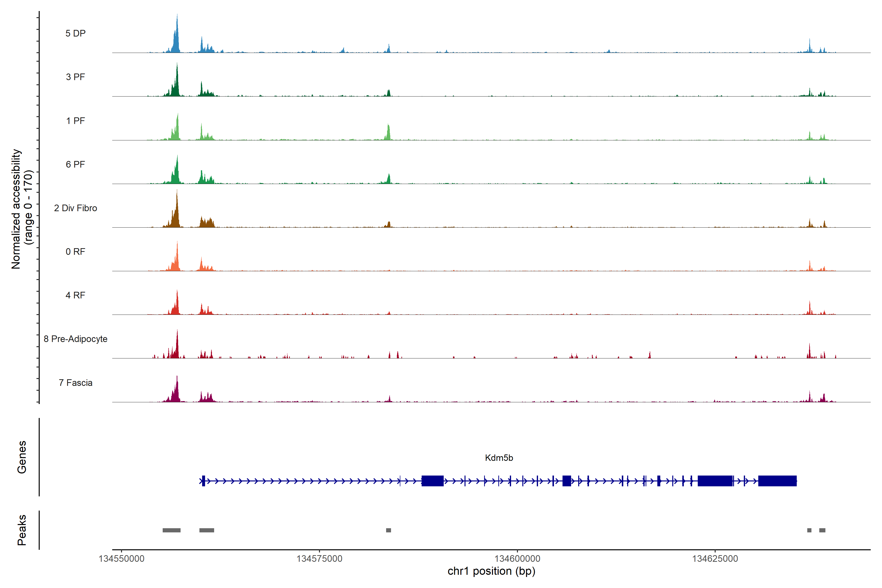Click the leftmost gray peak bar
This screenshot has width=882, height=588.
tap(171, 530)
